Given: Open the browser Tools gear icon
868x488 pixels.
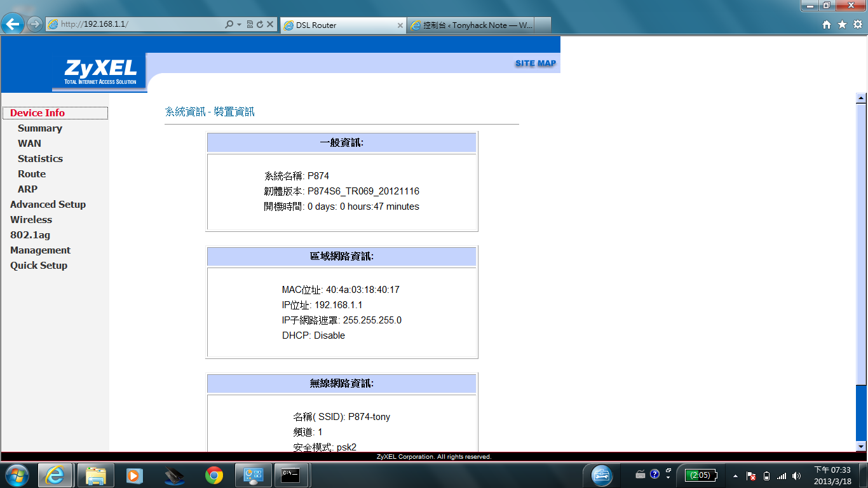Looking at the screenshot, I should click(857, 24).
